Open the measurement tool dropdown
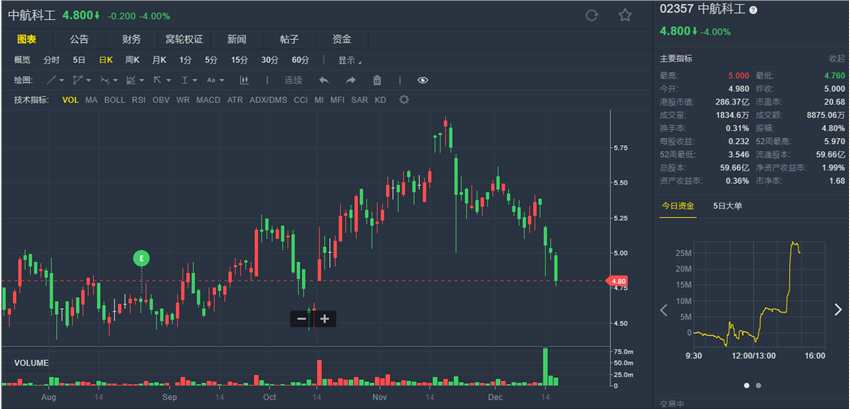Image resolution: width=850 pixels, height=409 pixels. [189, 80]
